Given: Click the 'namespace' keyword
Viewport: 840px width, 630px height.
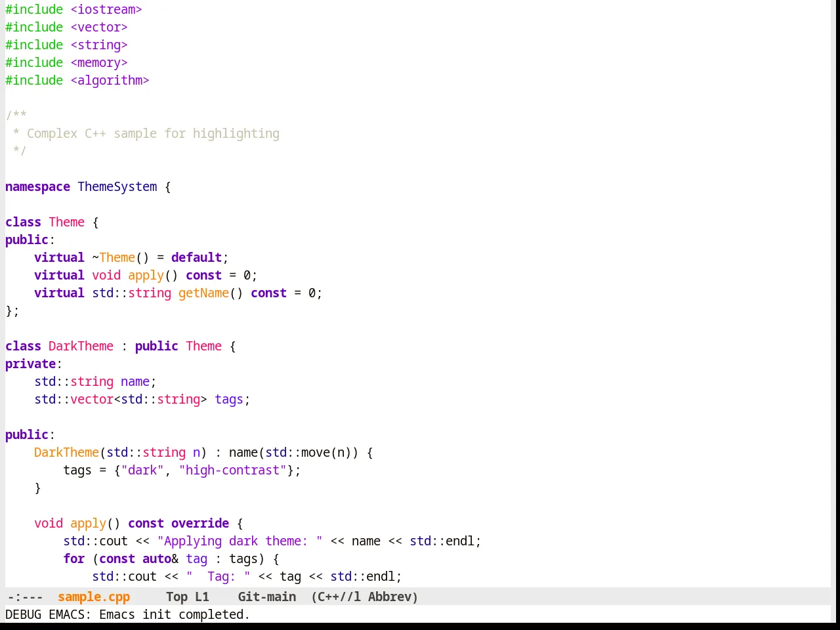Looking at the screenshot, I should (x=37, y=186).
